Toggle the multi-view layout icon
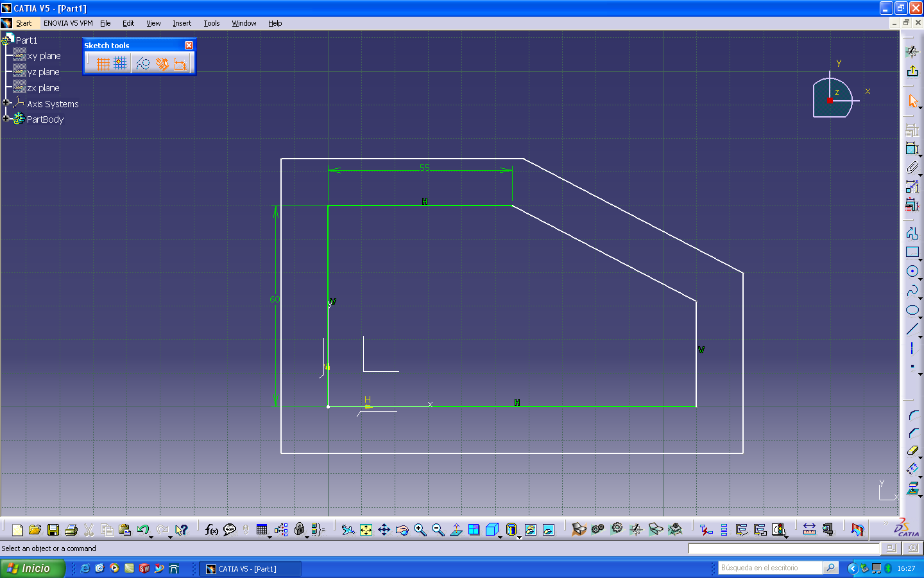The width and height of the screenshot is (924, 578). 474,530
